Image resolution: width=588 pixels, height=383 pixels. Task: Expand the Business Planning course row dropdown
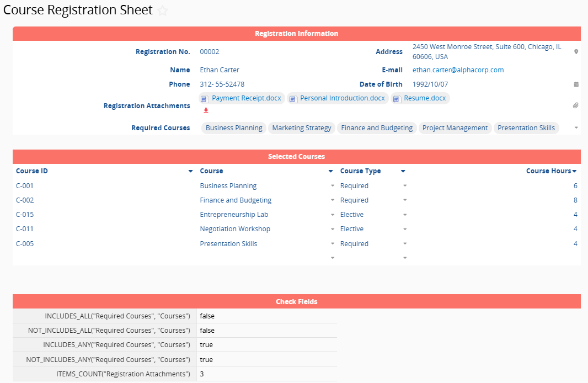pos(332,186)
